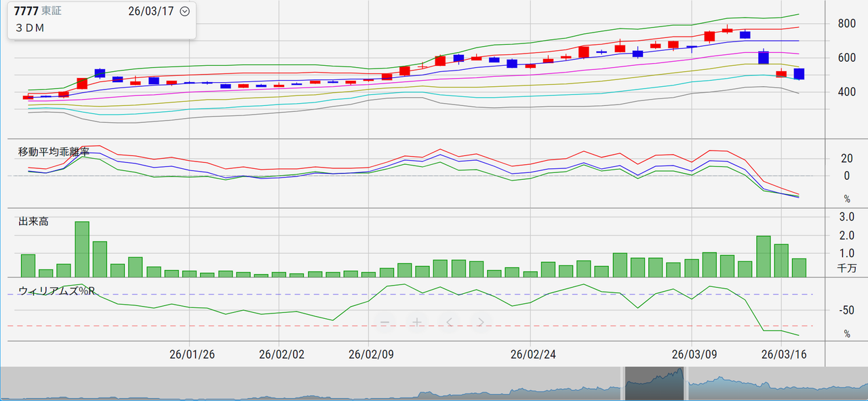
Task: Click the 東証 exchange label
Action: [x=52, y=12]
